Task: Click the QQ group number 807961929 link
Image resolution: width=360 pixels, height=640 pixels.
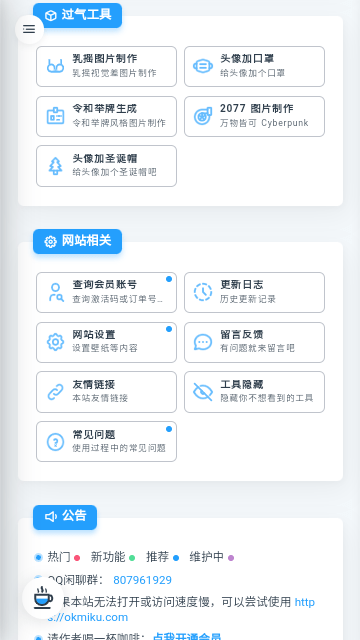Action: 142,580
